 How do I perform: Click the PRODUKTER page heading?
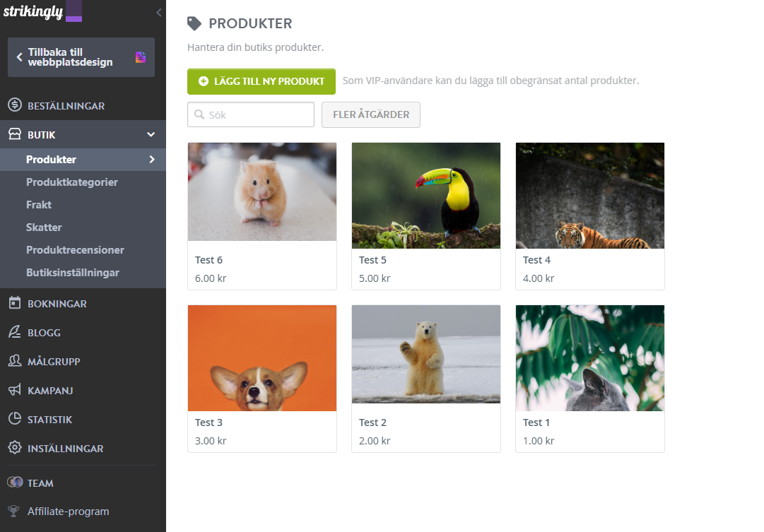(x=250, y=23)
